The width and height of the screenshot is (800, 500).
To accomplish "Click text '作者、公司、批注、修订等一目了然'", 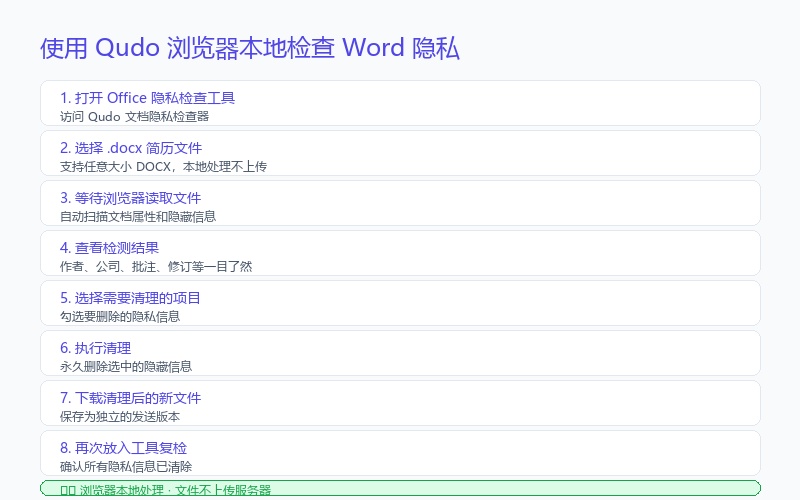I will pos(156,267).
